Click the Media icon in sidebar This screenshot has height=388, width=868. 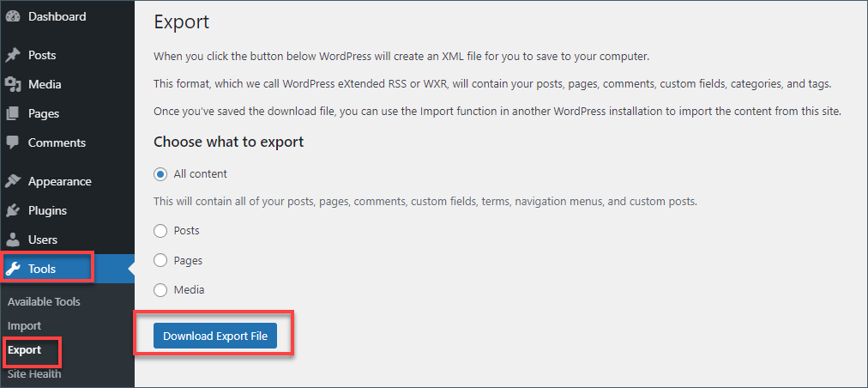click(x=13, y=84)
